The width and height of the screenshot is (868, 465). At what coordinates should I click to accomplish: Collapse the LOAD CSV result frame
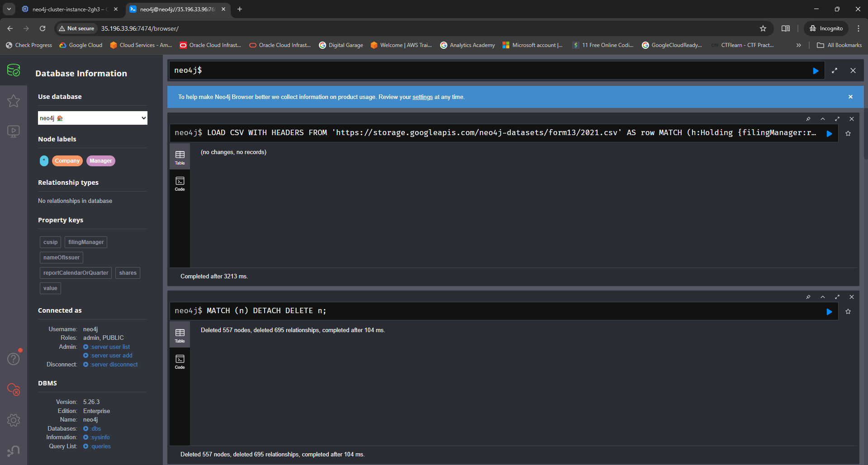point(823,119)
